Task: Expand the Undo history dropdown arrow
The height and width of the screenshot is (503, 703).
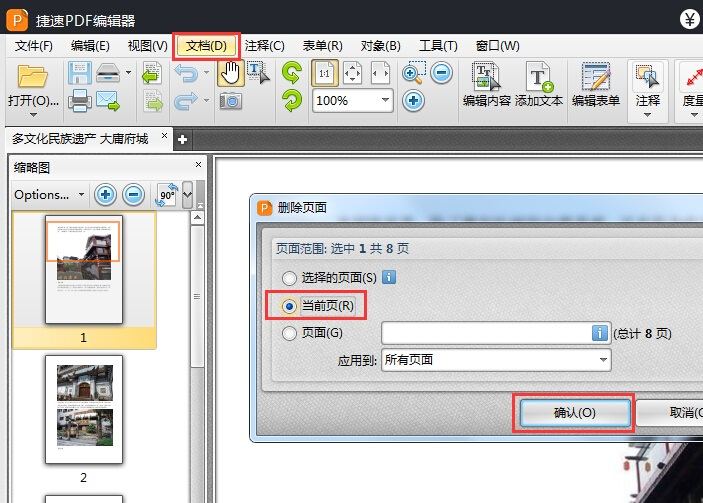Action: [206, 72]
